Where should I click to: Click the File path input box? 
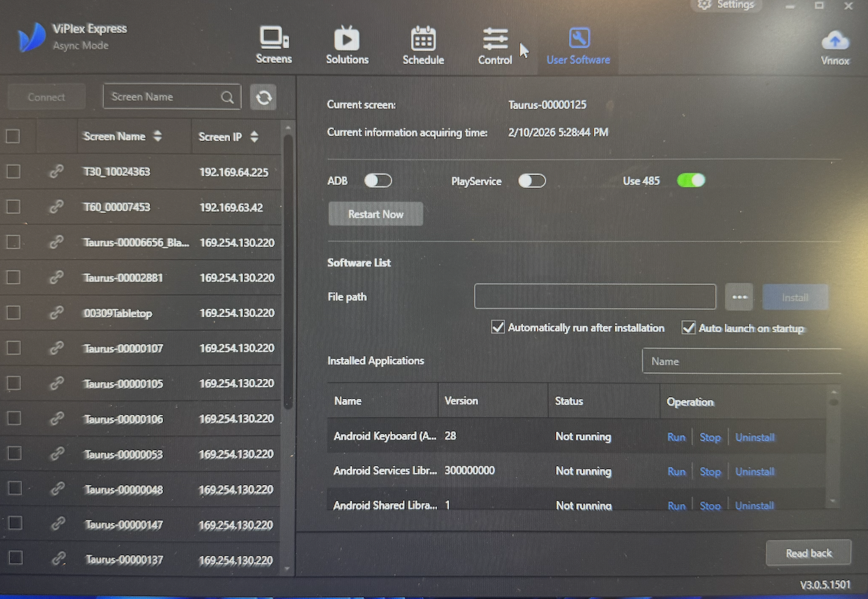point(595,297)
